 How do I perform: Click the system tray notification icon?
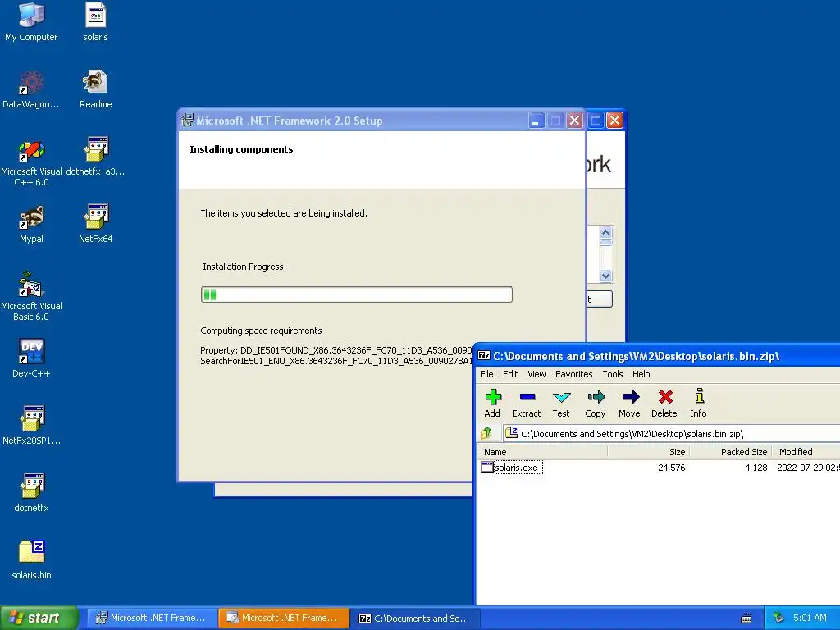778,619
